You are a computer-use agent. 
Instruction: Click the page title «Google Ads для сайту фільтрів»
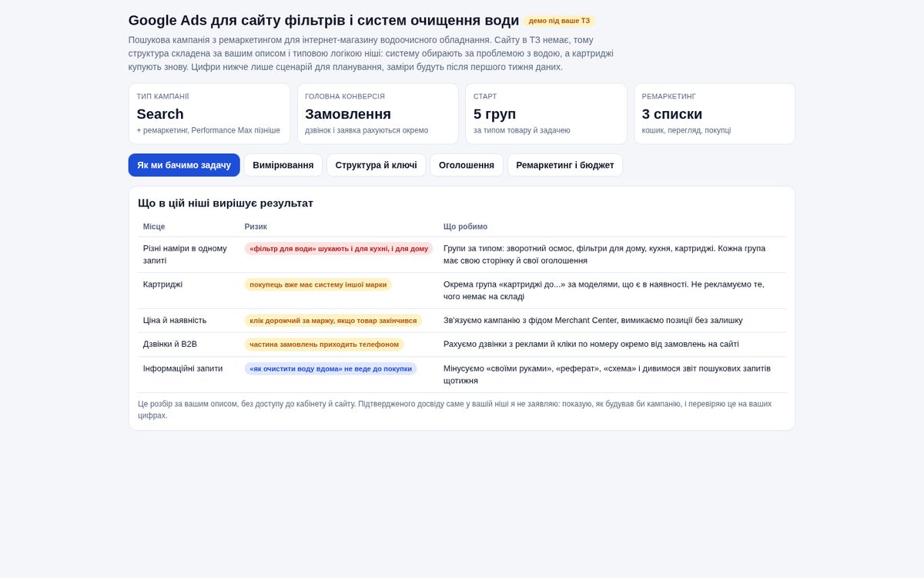(323, 21)
